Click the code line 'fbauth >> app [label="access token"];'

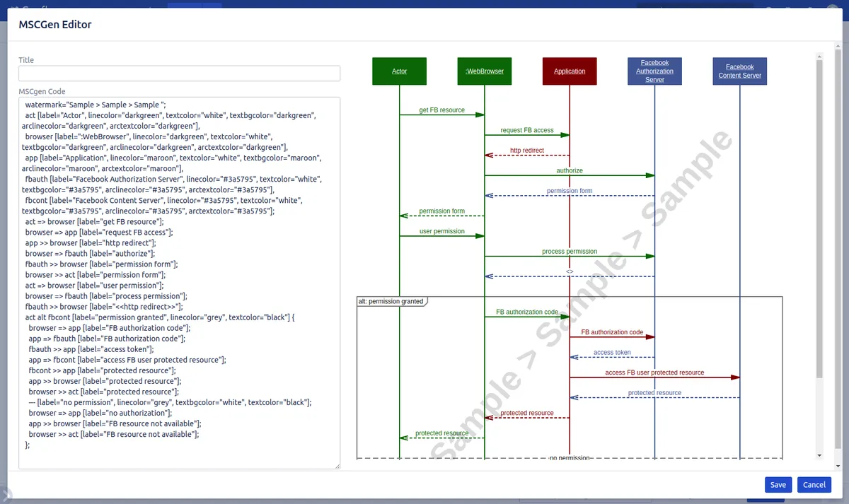[x=90, y=349]
